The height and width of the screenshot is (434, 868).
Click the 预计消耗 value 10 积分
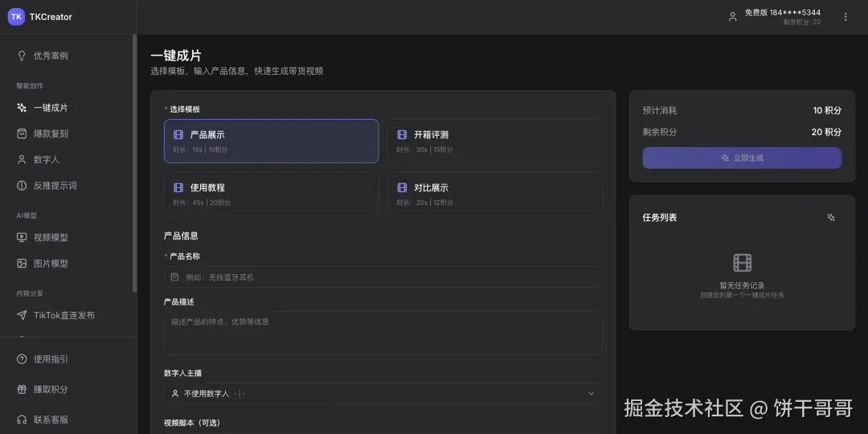pyautogui.click(x=827, y=110)
